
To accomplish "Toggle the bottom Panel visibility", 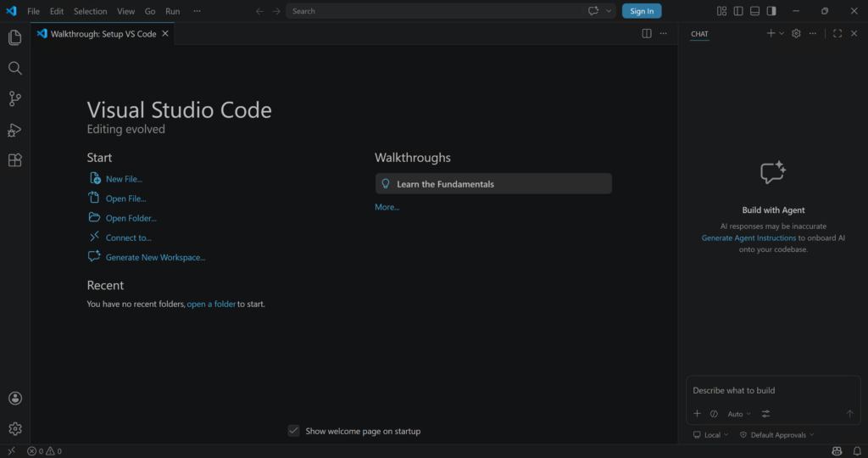I will coord(755,11).
